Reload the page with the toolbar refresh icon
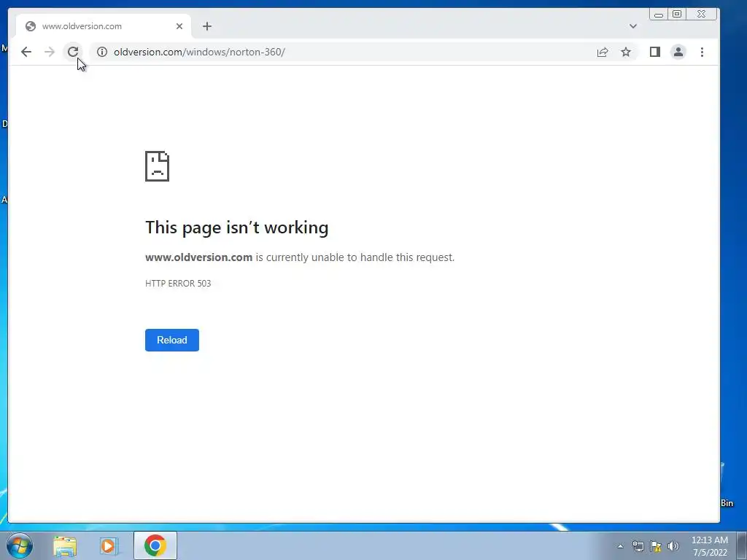Viewport: 747px width, 560px height. click(73, 52)
